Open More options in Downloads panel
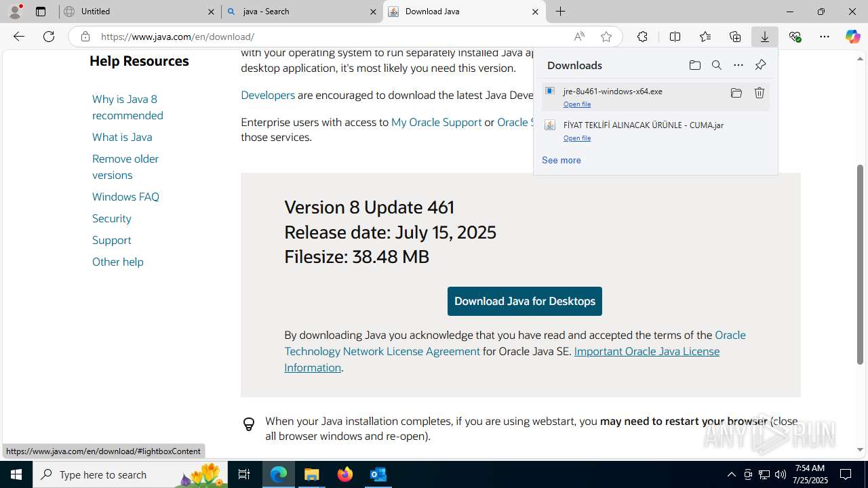 (x=738, y=65)
